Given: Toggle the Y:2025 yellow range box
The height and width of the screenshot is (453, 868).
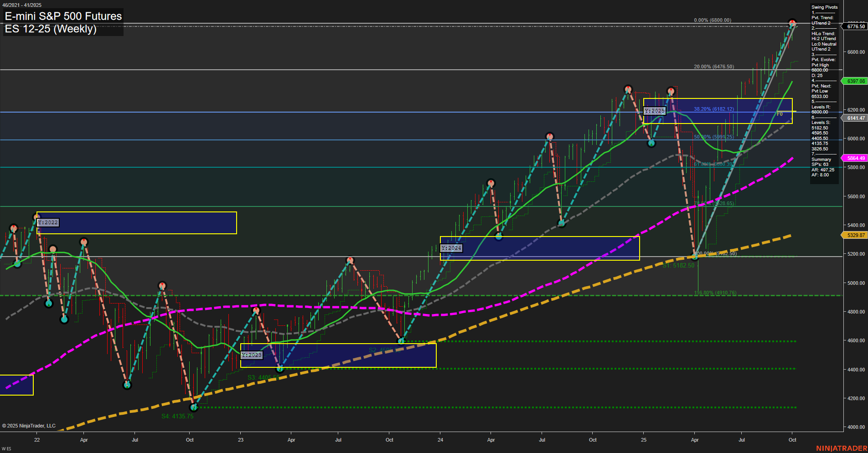Looking at the screenshot, I should pyautogui.click(x=655, y=111).
